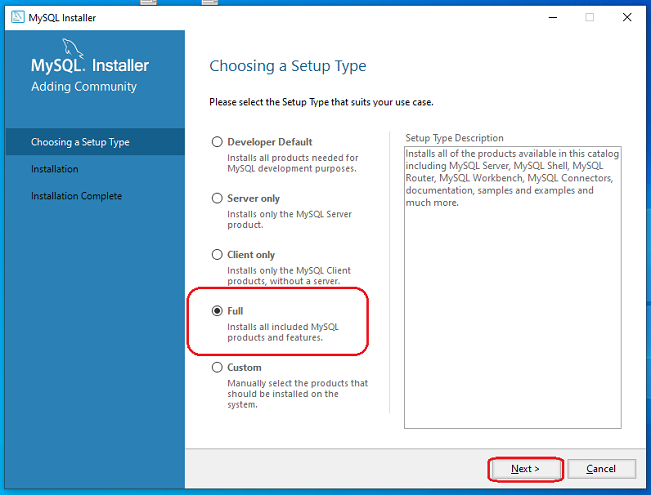This screenshot has height=495, width=651.
Task: Click the Developer Default label text
Action: [269, 142]
